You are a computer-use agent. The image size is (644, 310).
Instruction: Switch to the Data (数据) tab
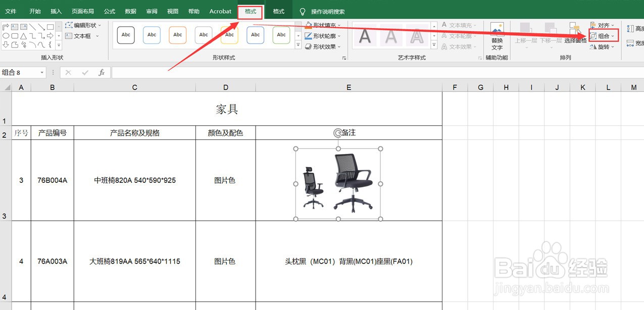130,11
